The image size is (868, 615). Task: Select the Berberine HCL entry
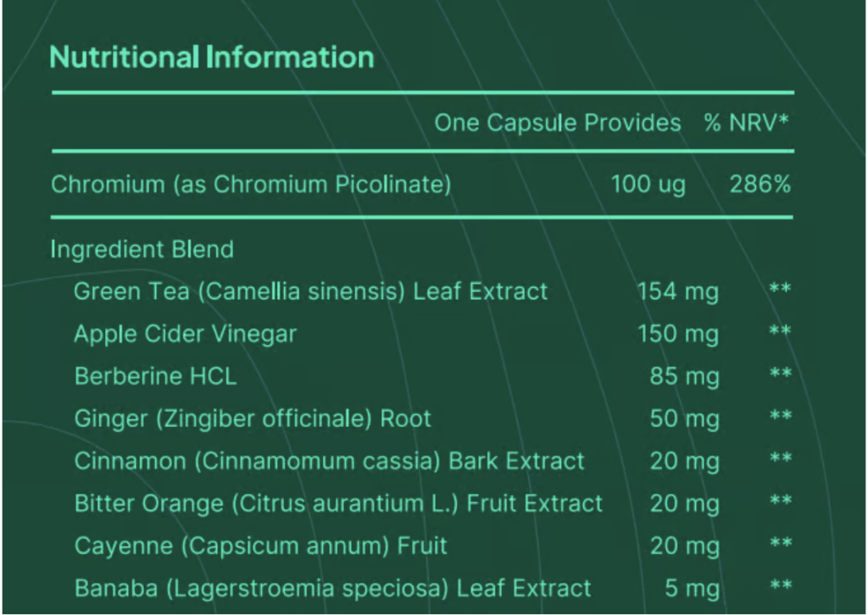(x=155, y=376)
